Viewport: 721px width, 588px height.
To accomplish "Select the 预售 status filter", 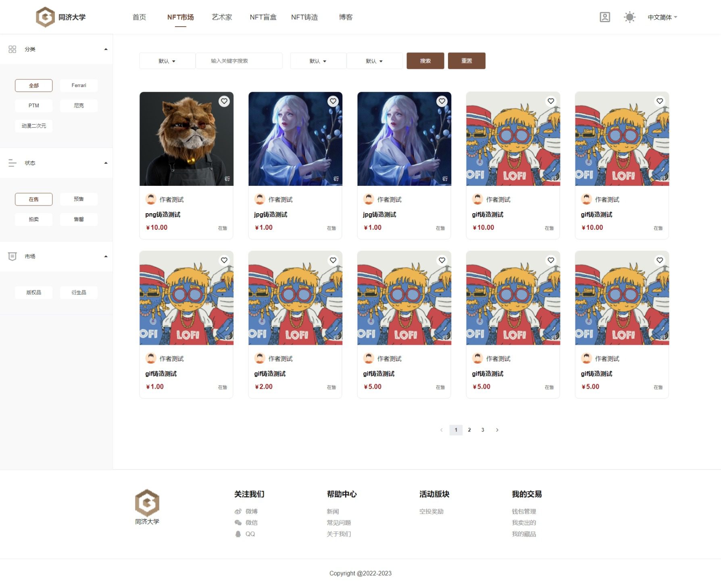I will pos(79,199).
